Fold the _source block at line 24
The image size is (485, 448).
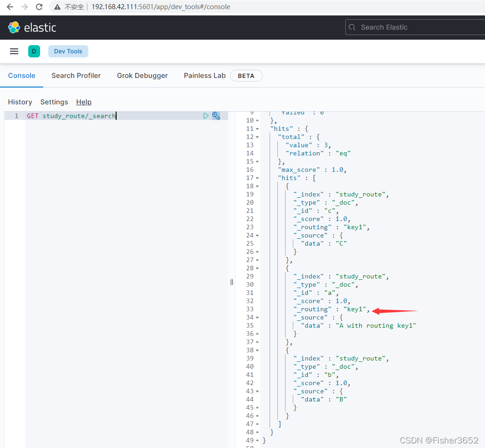[x=257, y=236]
